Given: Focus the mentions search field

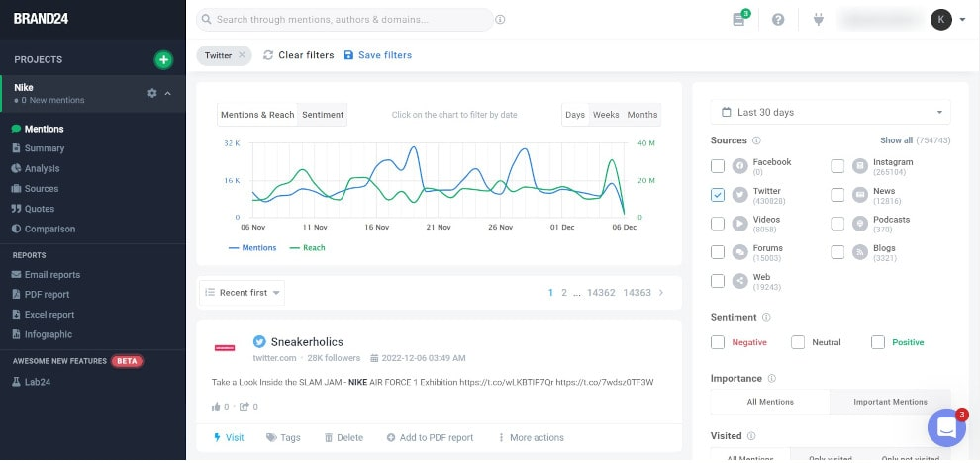Looking at the screenshot, I should click(x=345, y=20).
